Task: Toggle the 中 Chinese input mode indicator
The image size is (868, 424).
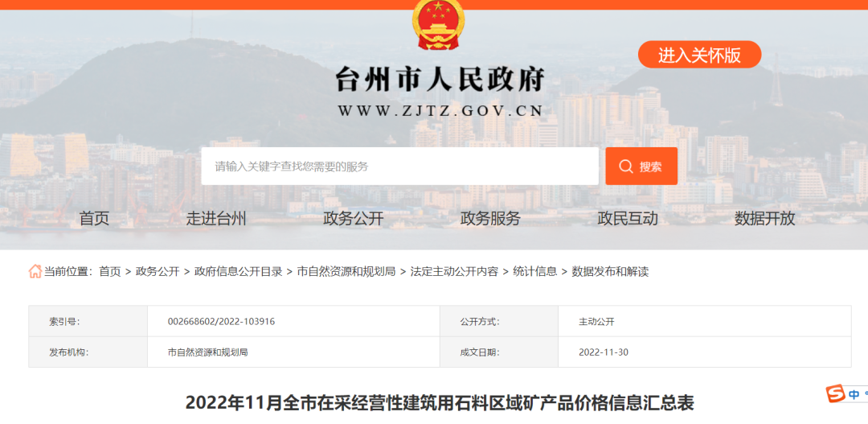Action: 854,394
